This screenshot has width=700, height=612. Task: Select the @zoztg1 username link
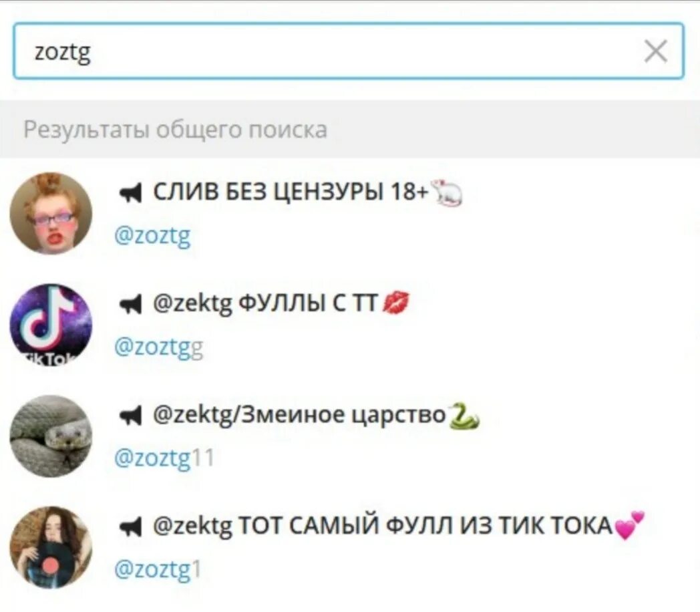pyautogui.click(x=158, y=569)
